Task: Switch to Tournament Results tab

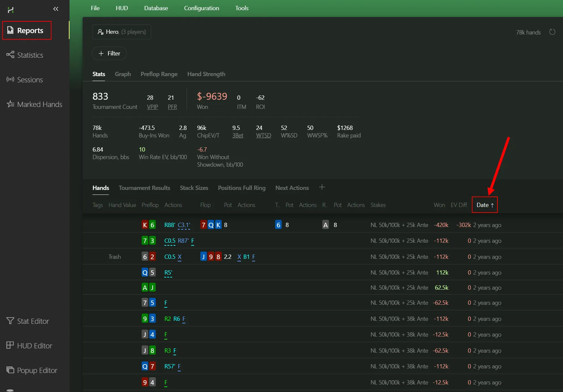Action: 144,188
